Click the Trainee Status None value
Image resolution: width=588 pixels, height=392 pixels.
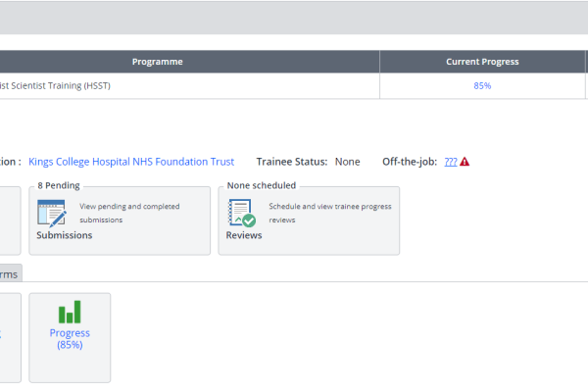347,162
